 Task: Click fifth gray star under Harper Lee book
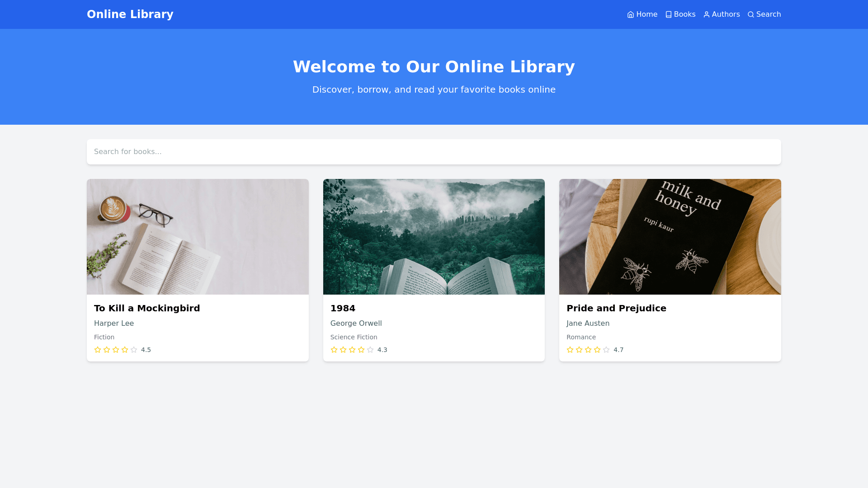(x=134, y=350)
